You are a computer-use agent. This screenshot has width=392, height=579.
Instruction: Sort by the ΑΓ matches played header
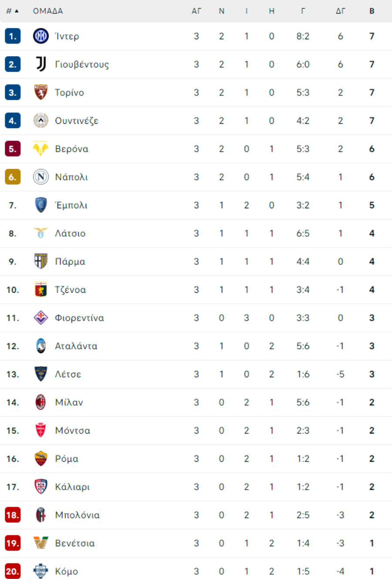tap(196, 11)
